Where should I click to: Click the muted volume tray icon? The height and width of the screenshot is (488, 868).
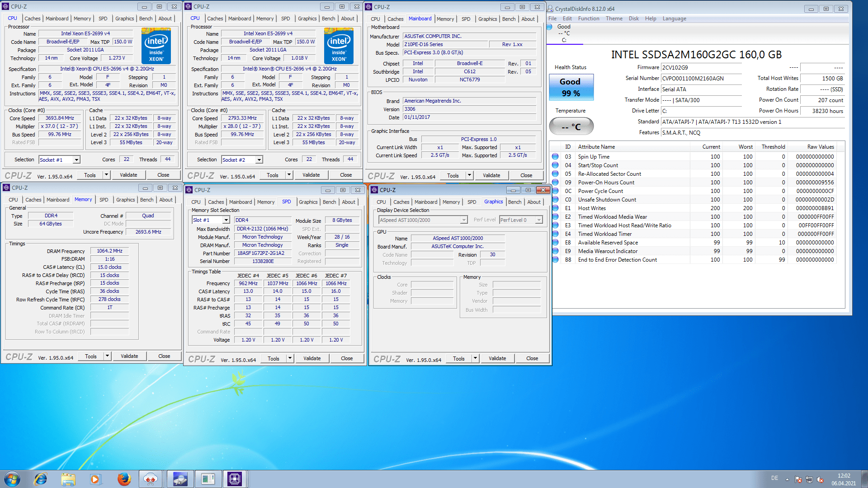820,479
